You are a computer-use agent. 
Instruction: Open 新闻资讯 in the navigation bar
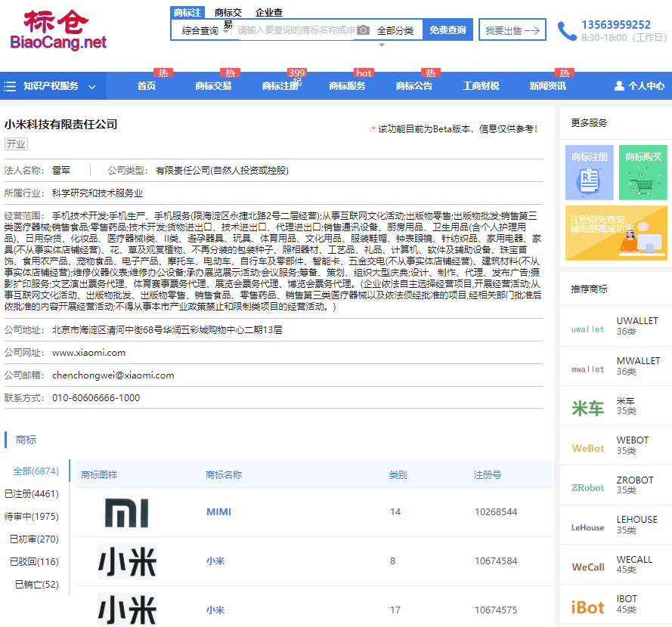coord(548,86)
